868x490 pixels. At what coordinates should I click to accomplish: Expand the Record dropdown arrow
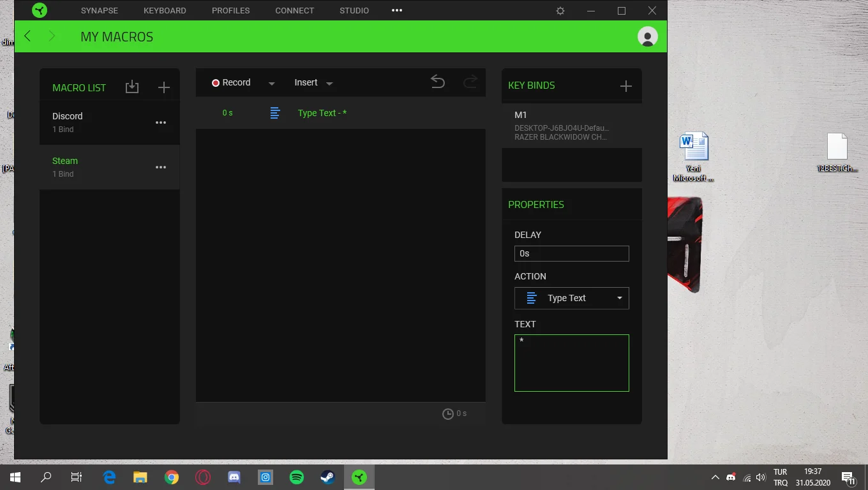pyautogui.click(x=272, y=84)
